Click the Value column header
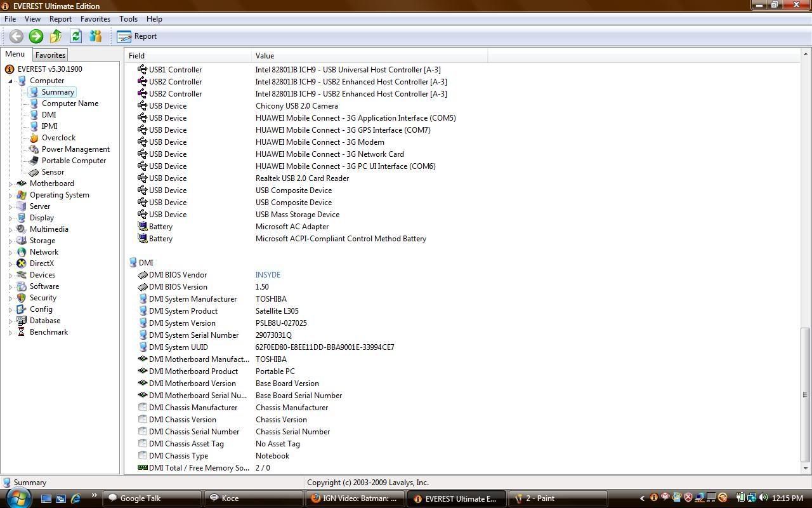 [x=265, y=56]
